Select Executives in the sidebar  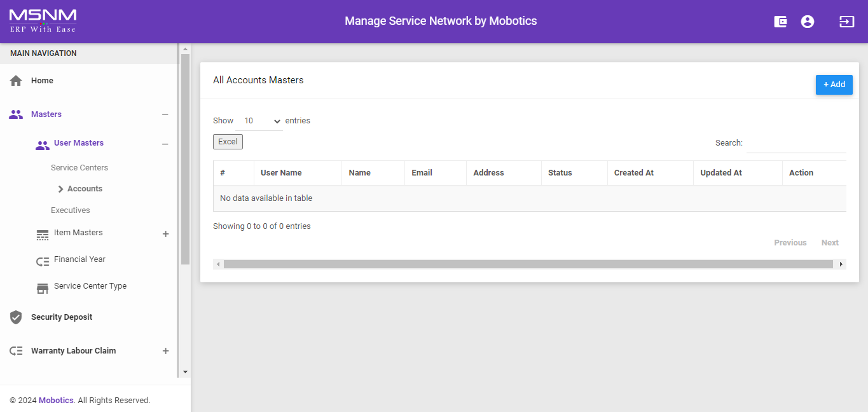click(71, 210)
